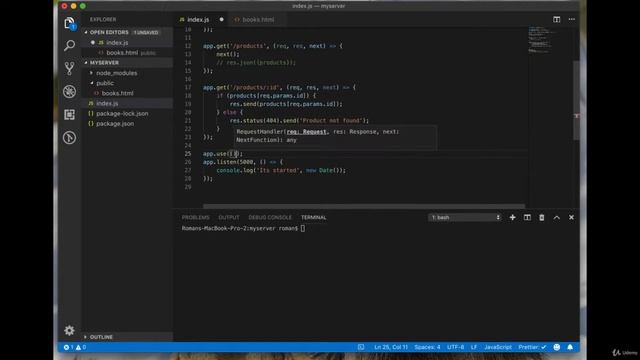Click the Explorer panel title

pyautogui.click(x=103, y=20)
